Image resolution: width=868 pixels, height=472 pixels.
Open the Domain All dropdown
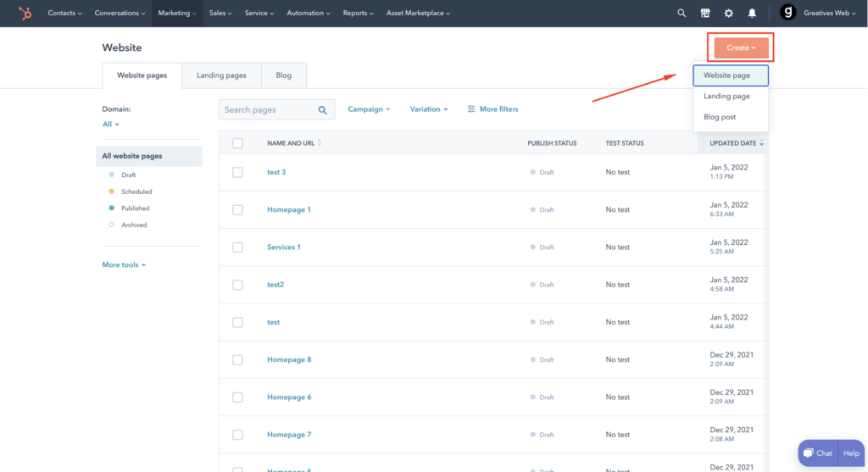[x=110, y=124]
